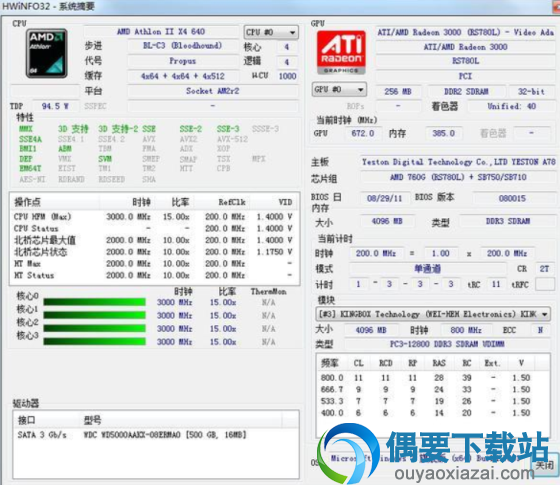Screen dimensions: 560x485
Task: Click the 单通道 memory mode field
Action: coord(428,269)
